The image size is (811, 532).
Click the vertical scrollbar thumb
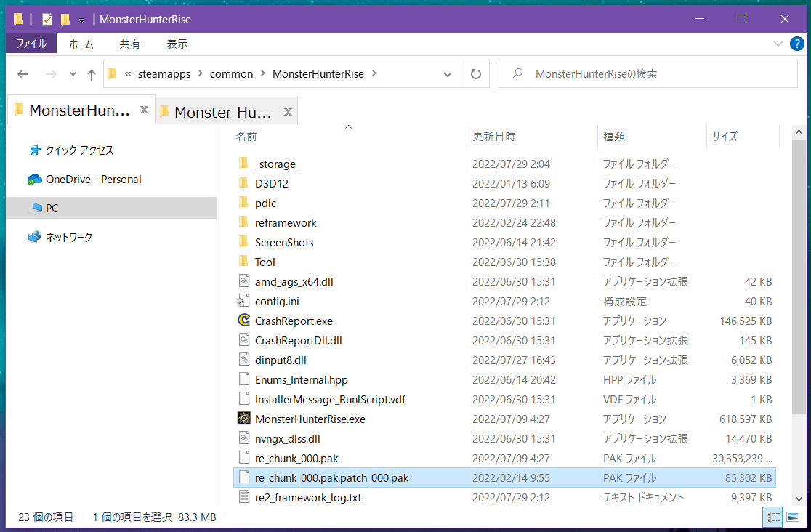click(x=799, y=277)
